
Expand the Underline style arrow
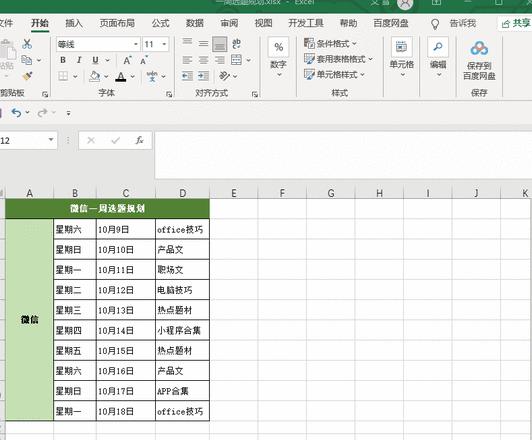[x=108, y=60]
